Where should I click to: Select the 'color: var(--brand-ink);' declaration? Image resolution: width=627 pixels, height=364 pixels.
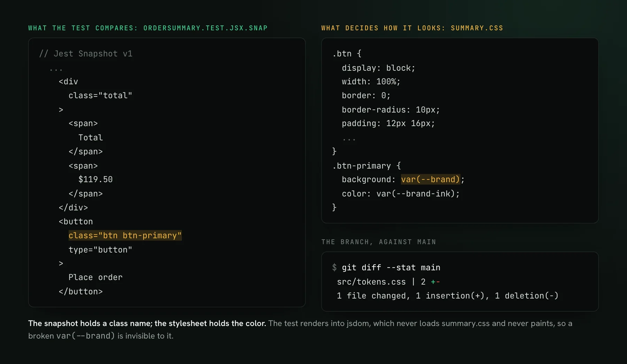tap(401, 194)
